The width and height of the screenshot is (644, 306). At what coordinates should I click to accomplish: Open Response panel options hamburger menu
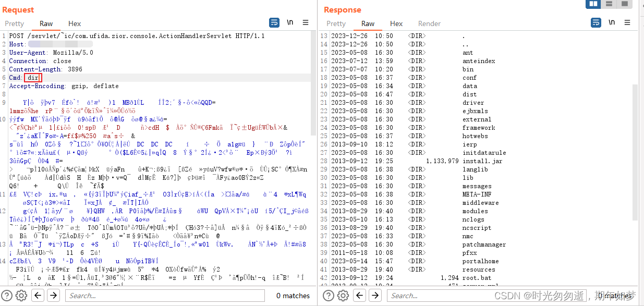627,22
